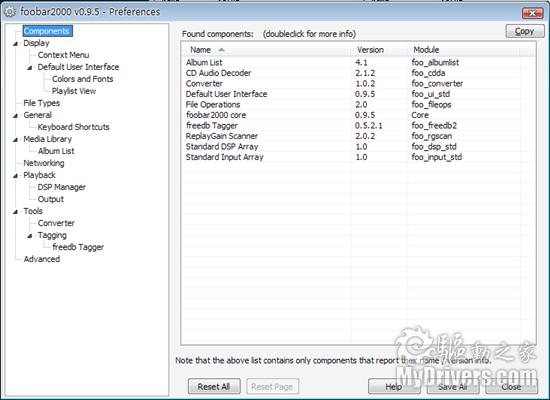
Task: Open Colors and Fonts settings
Action: 82,79
